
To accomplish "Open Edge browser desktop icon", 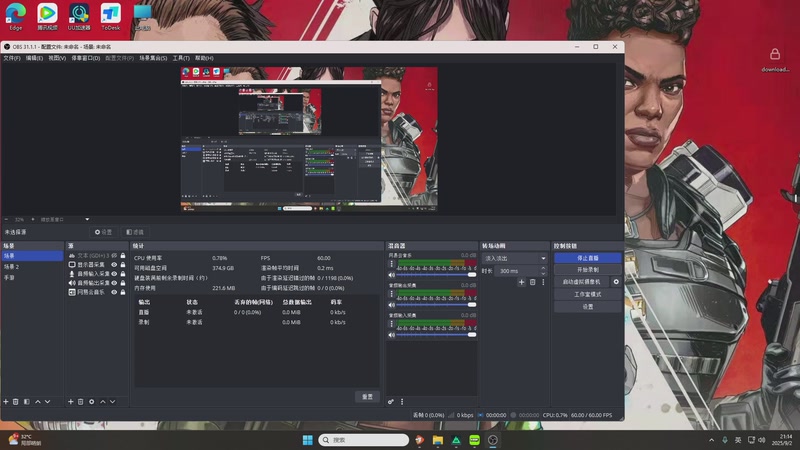I will click(15, 16).
